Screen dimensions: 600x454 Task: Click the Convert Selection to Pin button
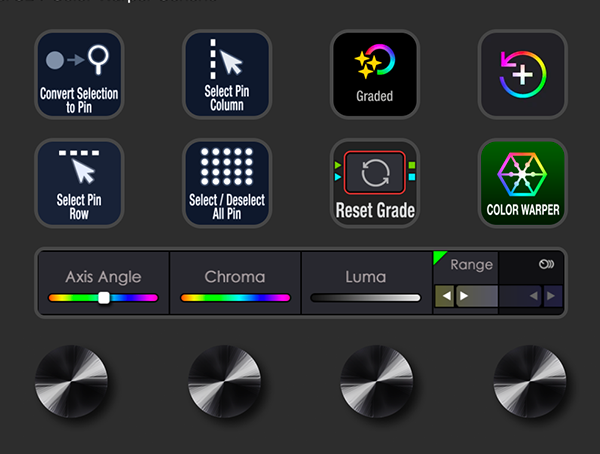point(79,74)
